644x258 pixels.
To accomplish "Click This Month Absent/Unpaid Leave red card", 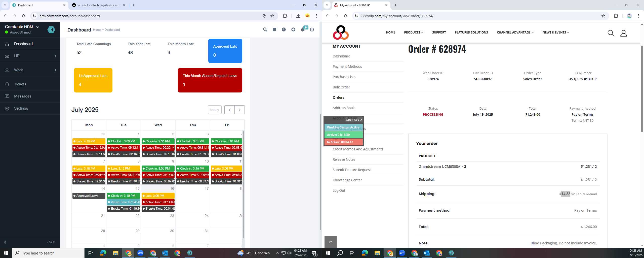I will click(210, 80).
